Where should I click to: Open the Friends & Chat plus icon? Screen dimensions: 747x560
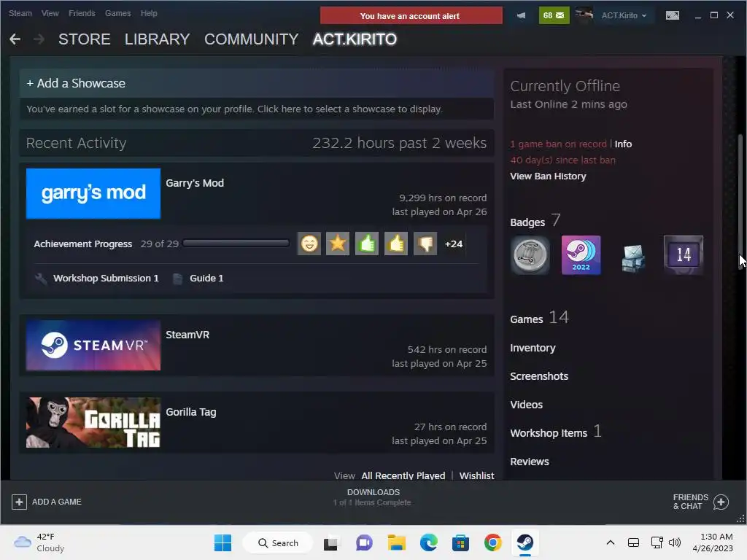tap(721, 502)
